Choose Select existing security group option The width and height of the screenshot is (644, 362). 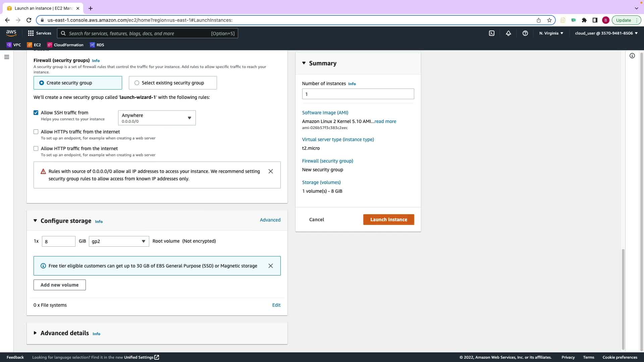pyautogui.click(x=137, y=83)
